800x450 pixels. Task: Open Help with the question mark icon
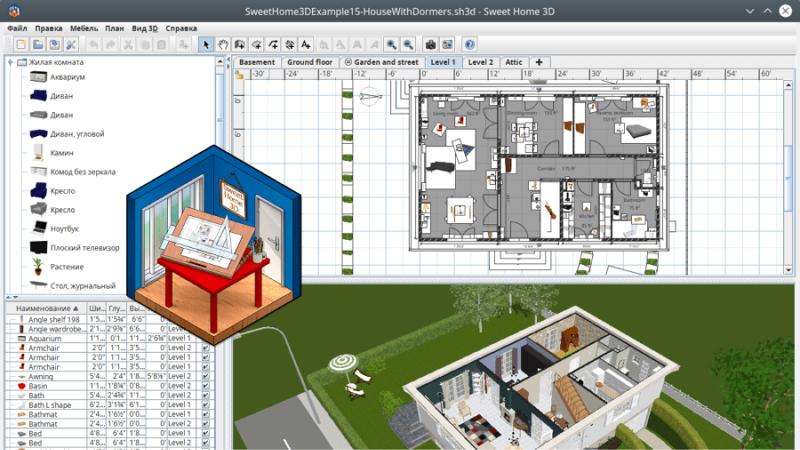469,44
